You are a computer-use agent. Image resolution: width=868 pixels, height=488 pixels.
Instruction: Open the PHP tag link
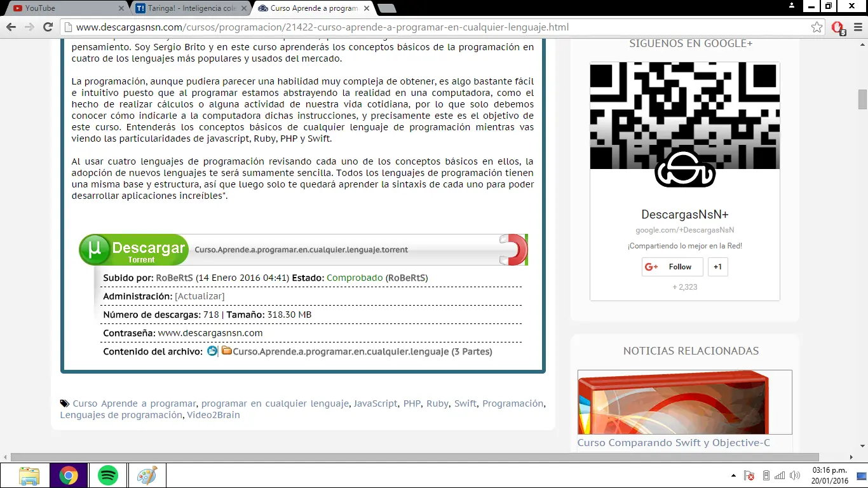(412, 403)
